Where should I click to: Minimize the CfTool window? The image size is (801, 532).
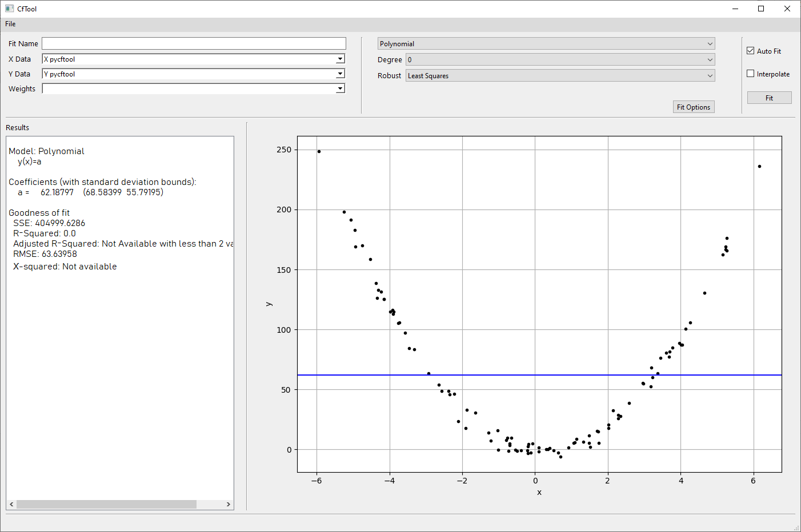[x=735, y=9]
